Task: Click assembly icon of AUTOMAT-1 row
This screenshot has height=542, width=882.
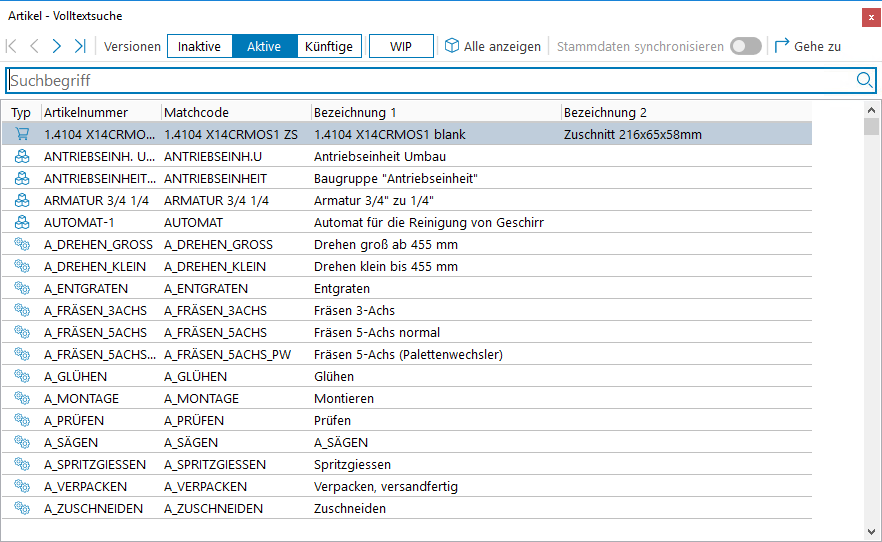Action: click(x=21, y=222)
